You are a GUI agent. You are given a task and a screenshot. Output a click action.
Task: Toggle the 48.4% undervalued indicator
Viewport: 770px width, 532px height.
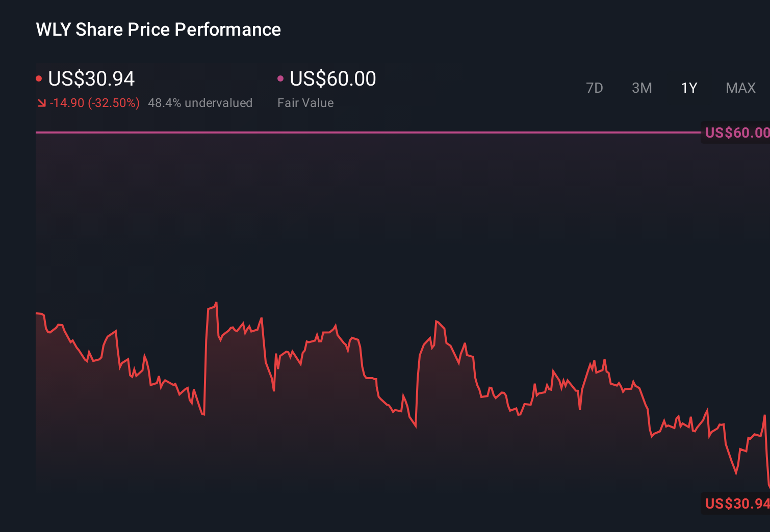[200, 102]
